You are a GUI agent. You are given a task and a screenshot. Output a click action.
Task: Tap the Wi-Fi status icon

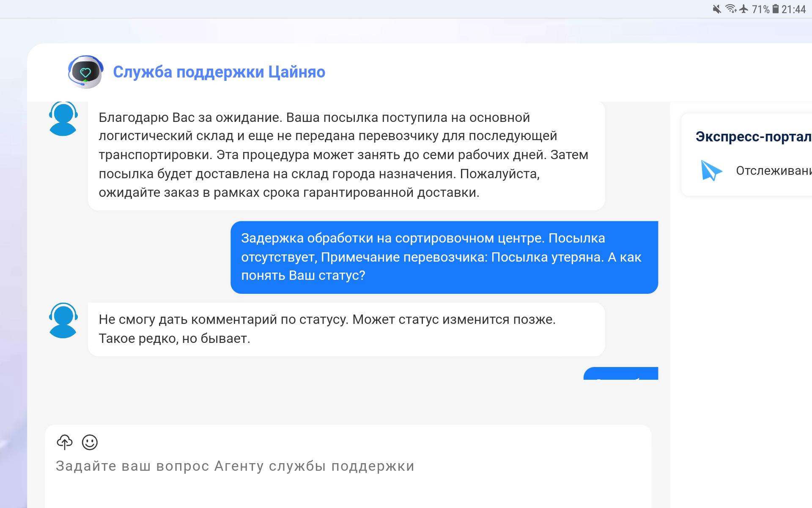click(730, 9)
